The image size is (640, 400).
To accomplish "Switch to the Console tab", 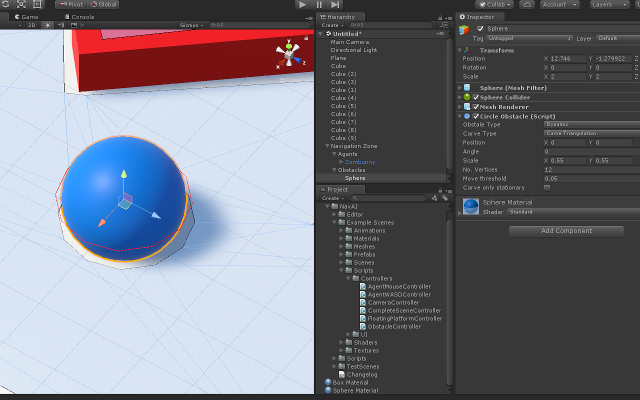I will [79, 17].
